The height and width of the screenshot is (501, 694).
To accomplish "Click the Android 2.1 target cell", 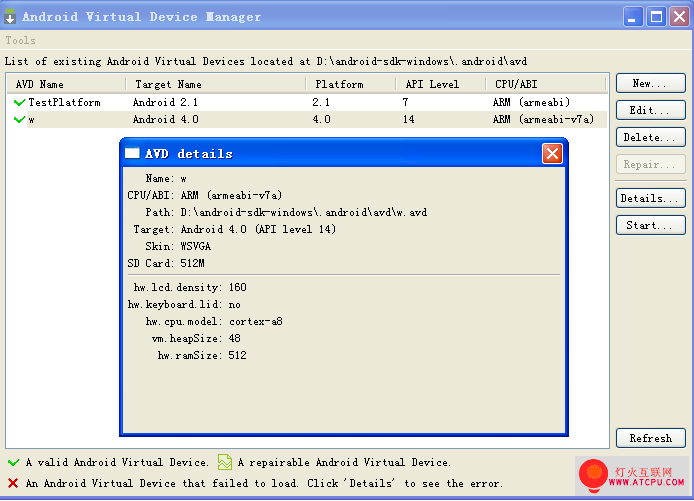I will coord(165,102).
